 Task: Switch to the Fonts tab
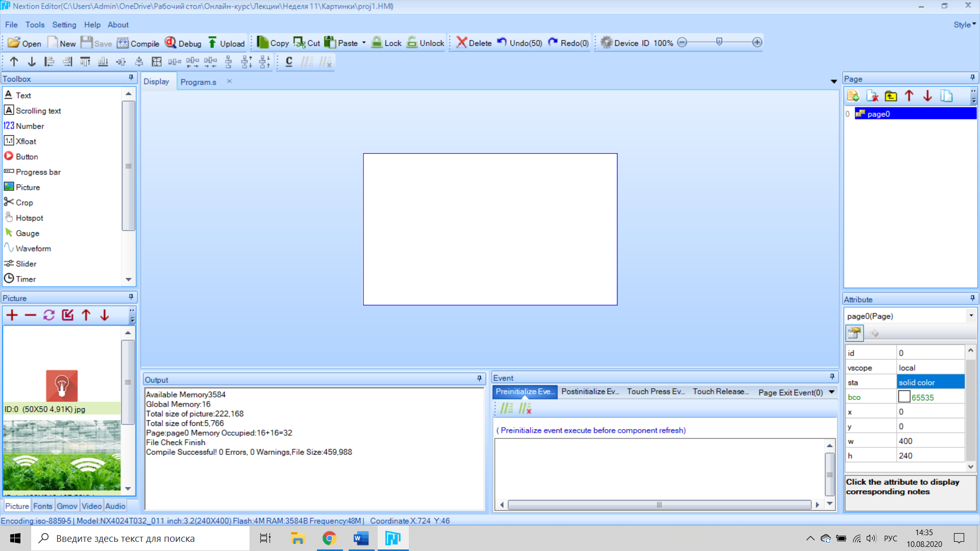point(42,506)
